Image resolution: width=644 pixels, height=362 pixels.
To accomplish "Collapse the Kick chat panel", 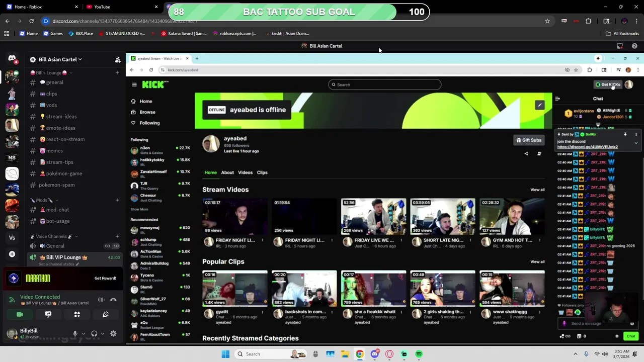I will (x=557, y=99).
